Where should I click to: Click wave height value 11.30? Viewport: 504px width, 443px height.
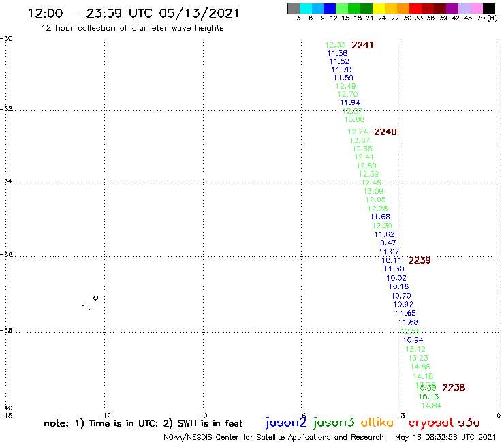click(x=394, y=269)
